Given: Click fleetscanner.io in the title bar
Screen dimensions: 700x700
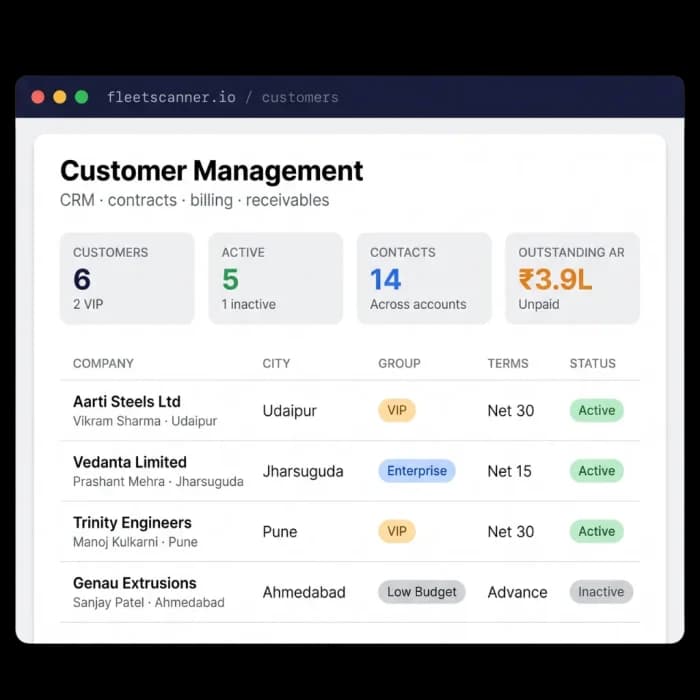Looking at the screenshot, I should (171, 97).
